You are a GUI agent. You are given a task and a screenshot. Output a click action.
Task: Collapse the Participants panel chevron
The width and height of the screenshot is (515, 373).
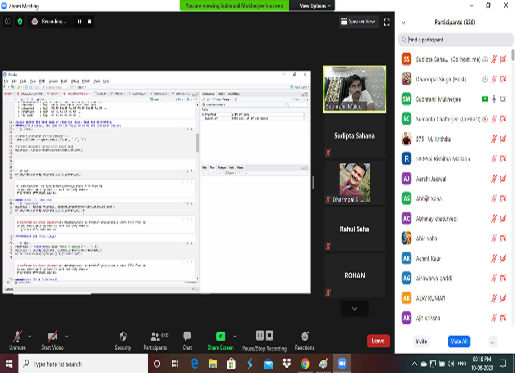click(403, 23)
